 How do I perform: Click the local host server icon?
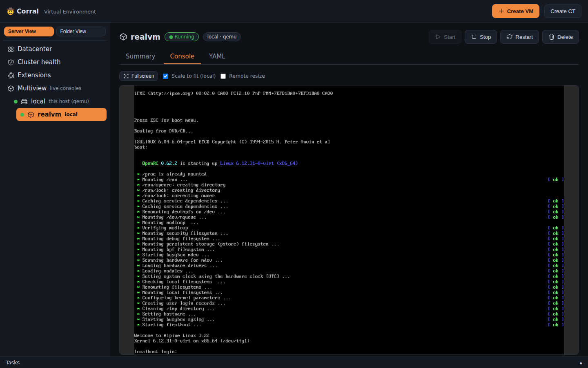24,101
